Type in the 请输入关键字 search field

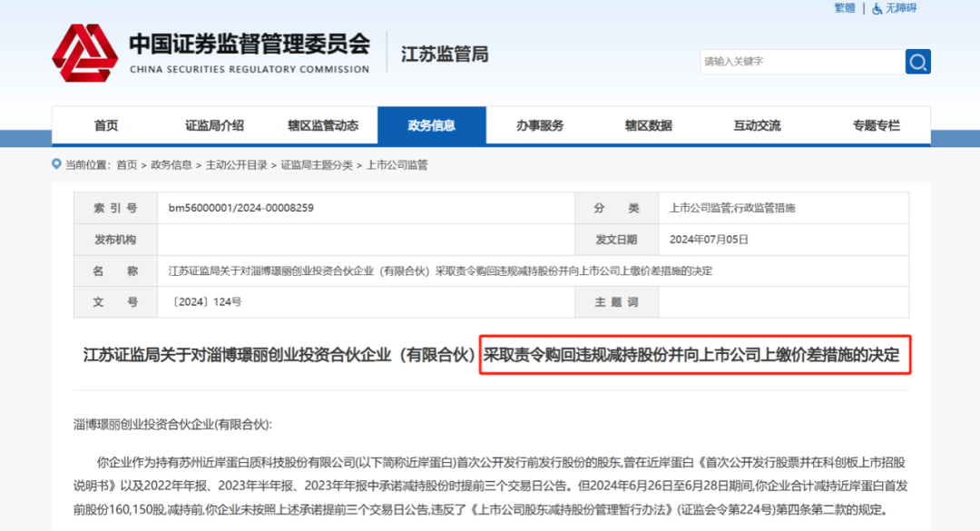[x=801, y=62]
